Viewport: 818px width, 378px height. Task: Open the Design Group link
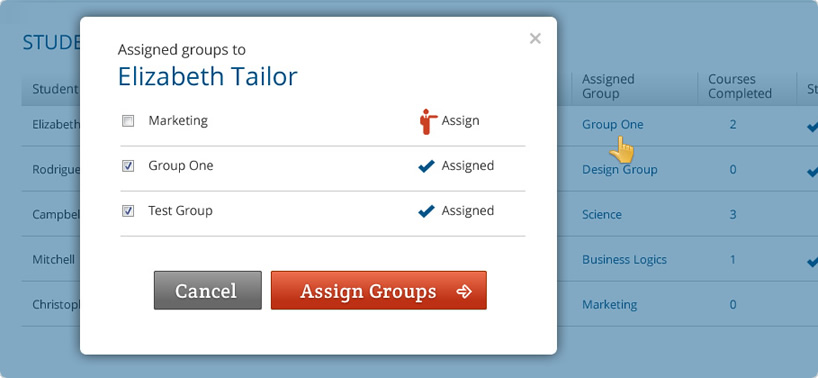click(x=620, y=169)
